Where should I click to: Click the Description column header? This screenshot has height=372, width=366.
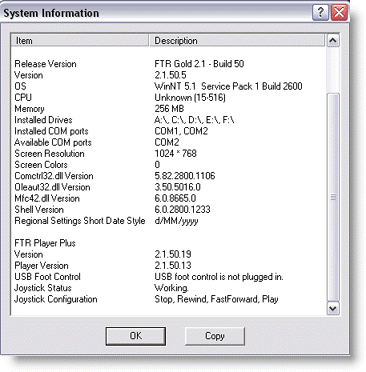click(237, 41)
